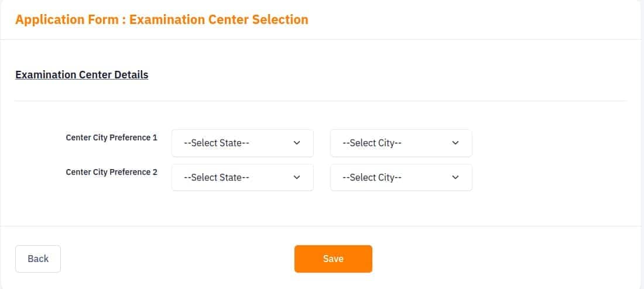This screenshot has height=289, width=644.
Task: Click the --Select City-- placeholder text in second row
Action: [372, 177]
